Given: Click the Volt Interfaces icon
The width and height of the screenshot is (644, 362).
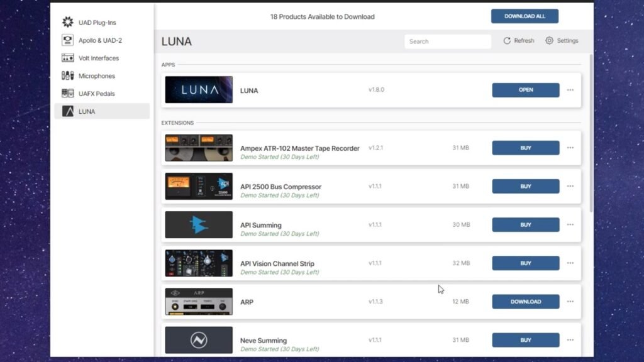Looking at the screenshot, I should coord(68,58).
